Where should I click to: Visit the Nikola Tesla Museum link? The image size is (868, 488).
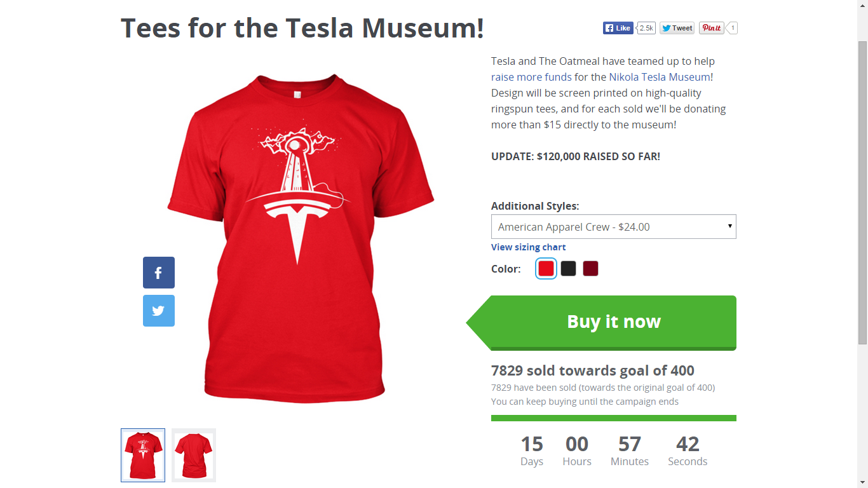click(x=660, y=77)
